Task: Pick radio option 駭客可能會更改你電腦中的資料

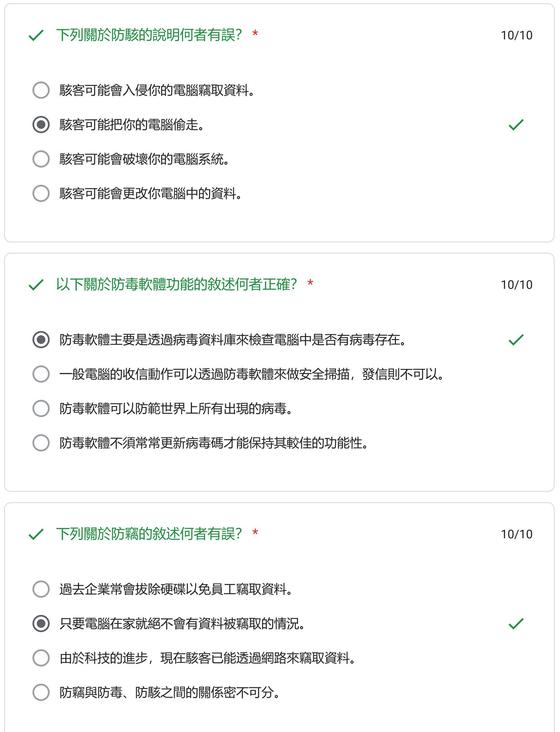Action: (x=41, y=193)
